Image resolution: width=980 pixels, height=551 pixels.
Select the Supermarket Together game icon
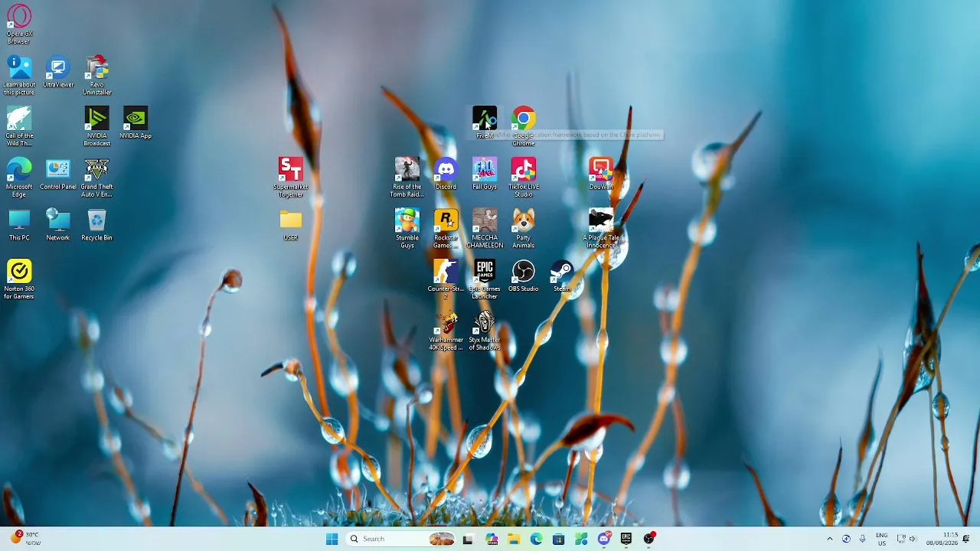[291, 178]
